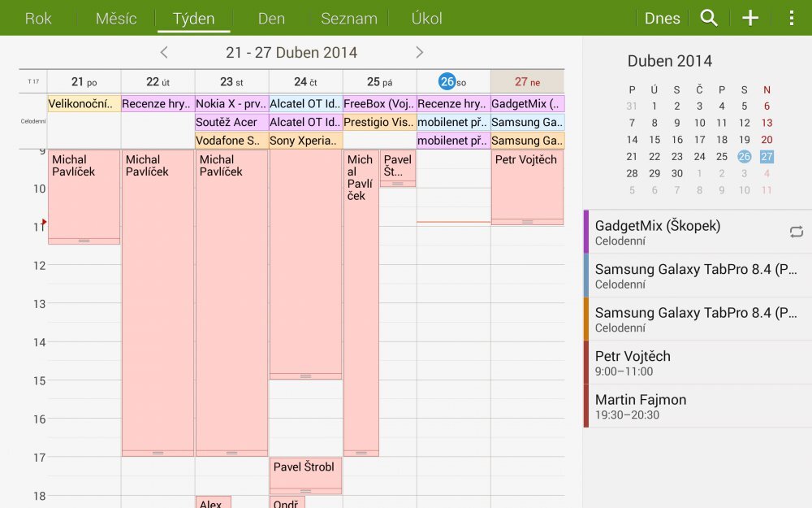Switch to the Úkol tab

pyautogui.click(x=426, y=18)
